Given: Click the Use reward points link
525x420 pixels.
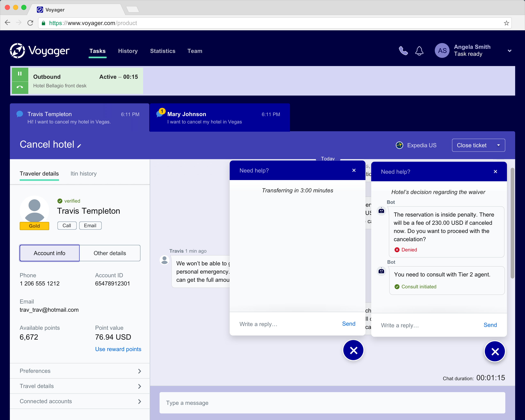Looking at the screenshot, I should click(118, 349).
